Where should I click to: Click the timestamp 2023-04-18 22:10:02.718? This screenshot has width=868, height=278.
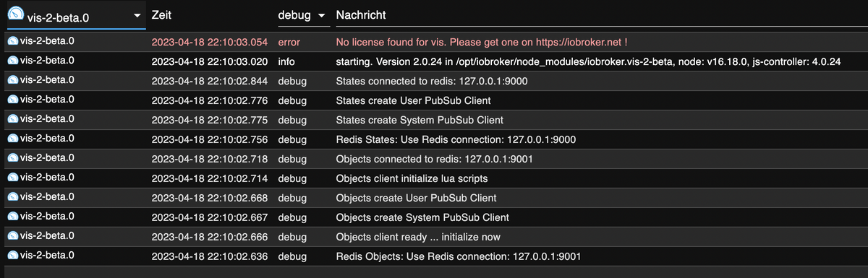pyautogui.click(x=210, y=159)
